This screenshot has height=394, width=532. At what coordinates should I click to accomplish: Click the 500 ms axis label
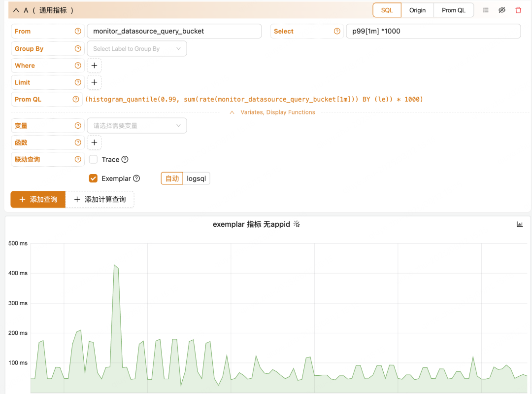(x=18, y=243)
